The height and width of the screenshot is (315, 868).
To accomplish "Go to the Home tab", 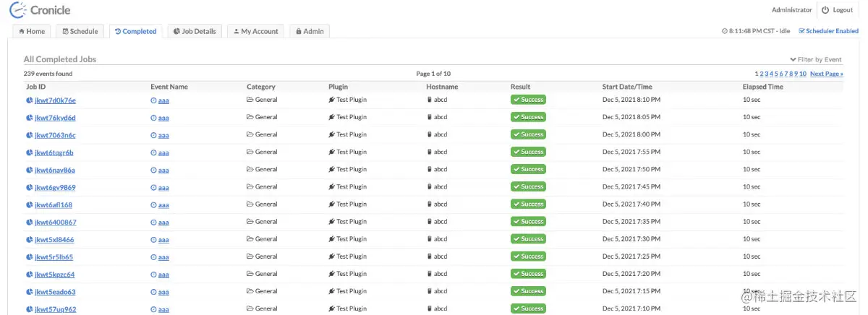I will coord(32,31).
